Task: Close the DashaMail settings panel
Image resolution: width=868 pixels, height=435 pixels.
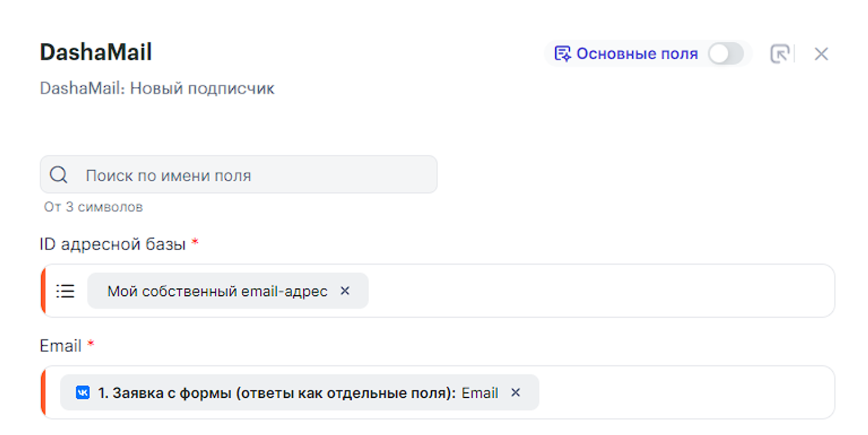Action: coord(821,54)
